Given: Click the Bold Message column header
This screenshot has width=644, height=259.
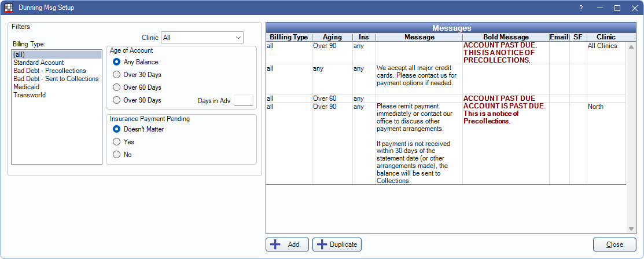Looking at the screenshot, I should [x=506, y=37].
